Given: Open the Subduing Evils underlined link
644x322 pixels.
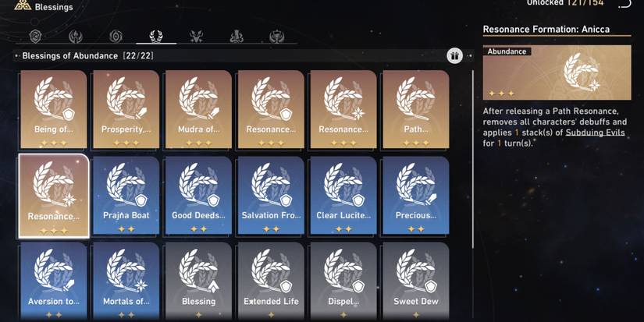Looking at the screenshot, I should pos(595,133).
